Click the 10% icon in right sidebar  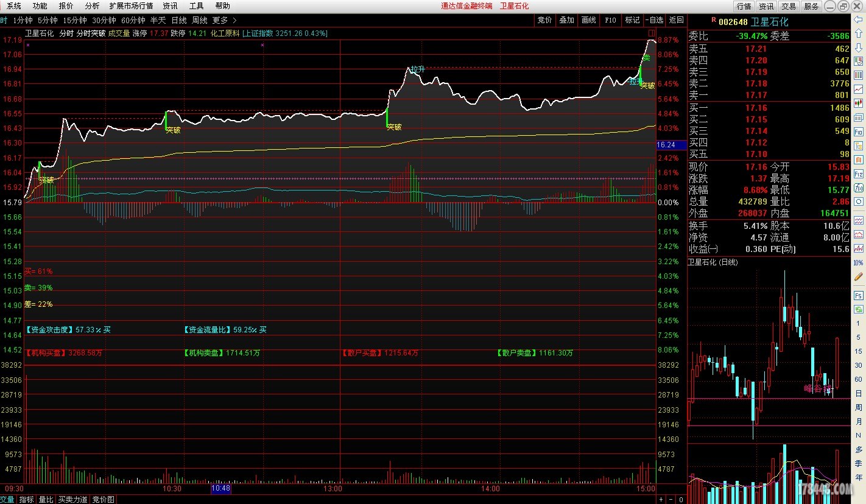859,262
